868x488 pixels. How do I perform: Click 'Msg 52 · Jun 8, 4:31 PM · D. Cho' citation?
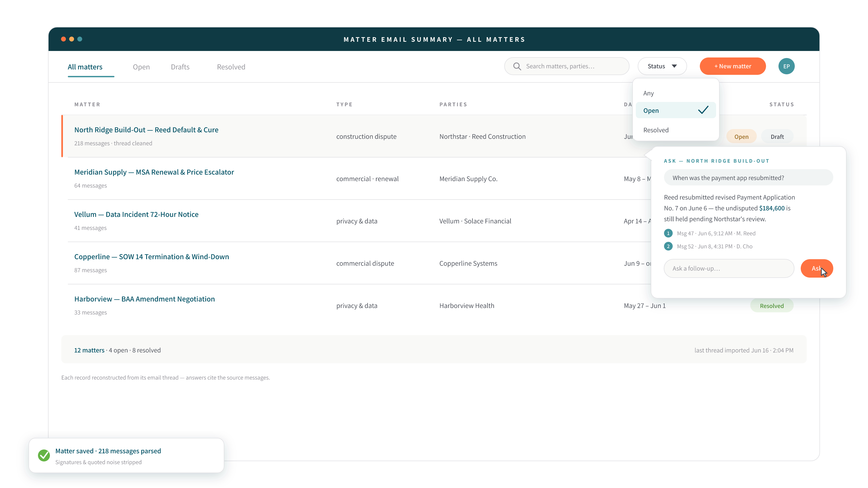pos(714,246)
